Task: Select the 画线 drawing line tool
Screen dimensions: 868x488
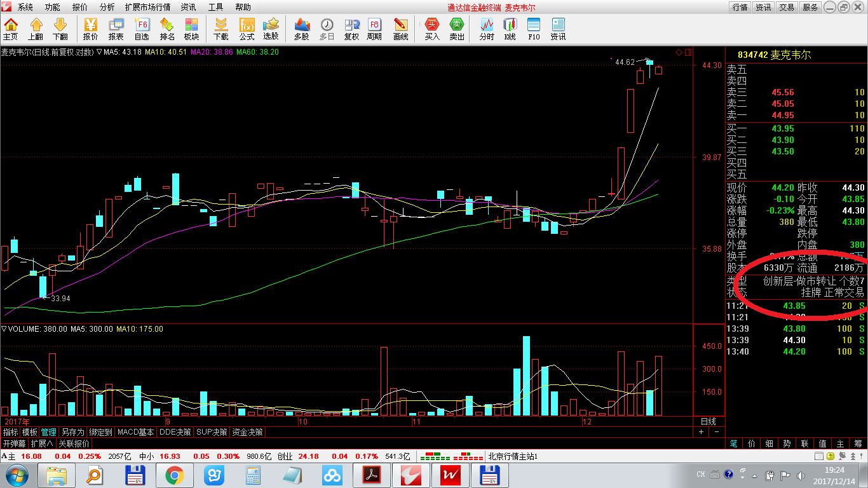Action: [400, 29]
